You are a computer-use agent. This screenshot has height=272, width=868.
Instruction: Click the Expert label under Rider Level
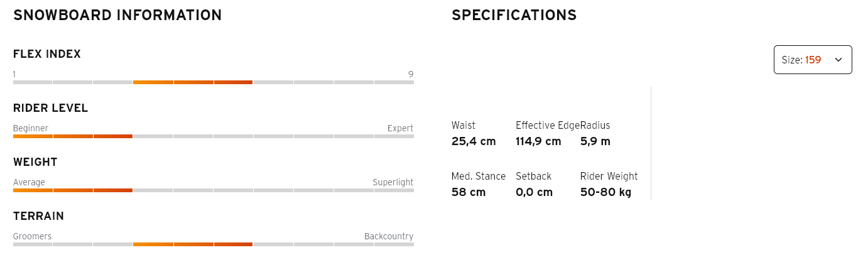click(400, 128)
